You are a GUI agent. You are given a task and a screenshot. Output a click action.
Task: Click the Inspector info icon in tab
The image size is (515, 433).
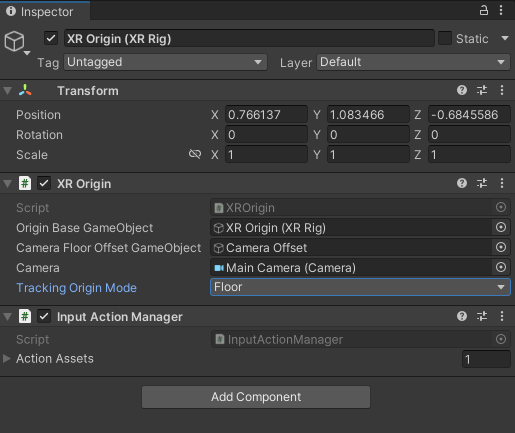pyautogui.click(x=11, y=11)
